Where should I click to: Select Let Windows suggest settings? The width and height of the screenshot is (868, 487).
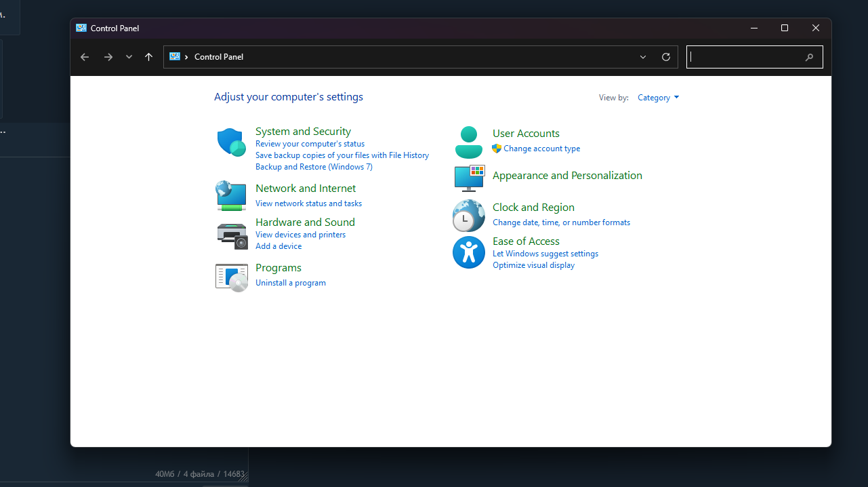point(545,254)
